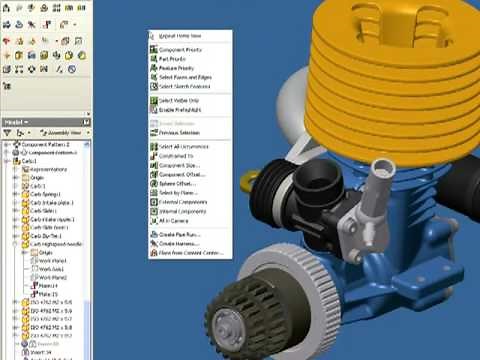Click the help question-mark button on the Model panel
The height and width of the screenshot is (360, 480).
coord(86,122)
